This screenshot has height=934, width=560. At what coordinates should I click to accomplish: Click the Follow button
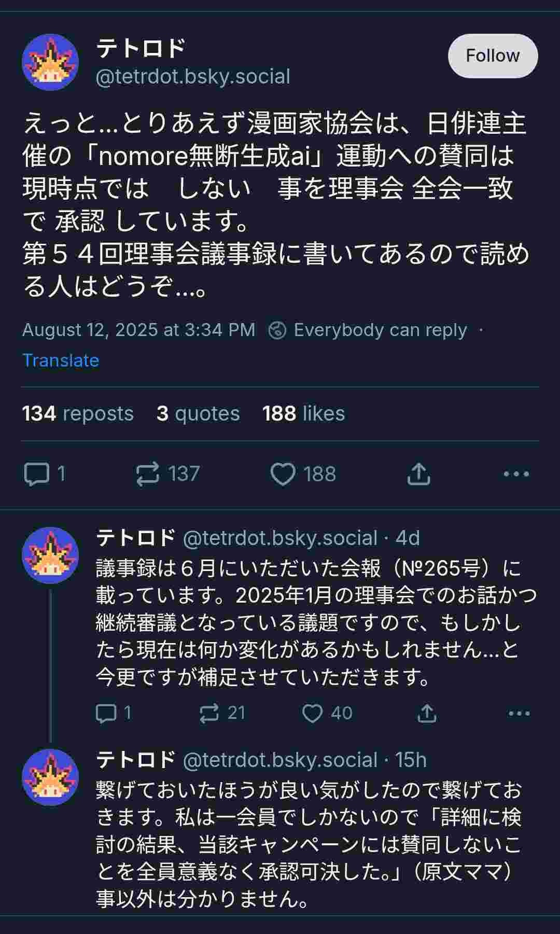[493, 55]
